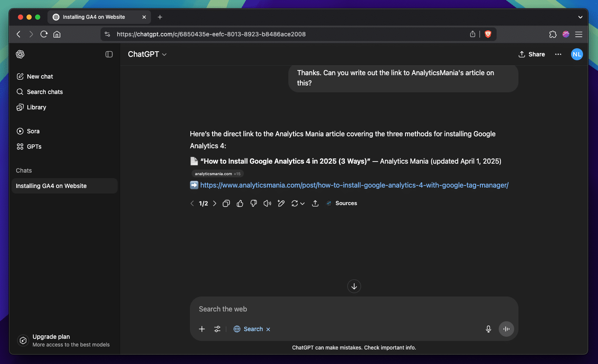598x364 pixels.
Task: Click the Brave profile icon next to extensions
Action: (x=566, y=34)
